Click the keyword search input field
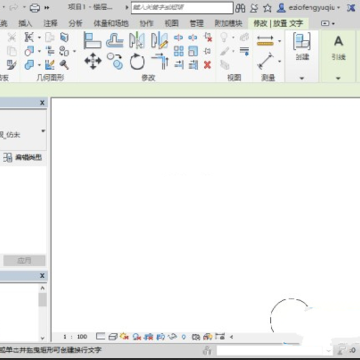 [x=182, y=8]
